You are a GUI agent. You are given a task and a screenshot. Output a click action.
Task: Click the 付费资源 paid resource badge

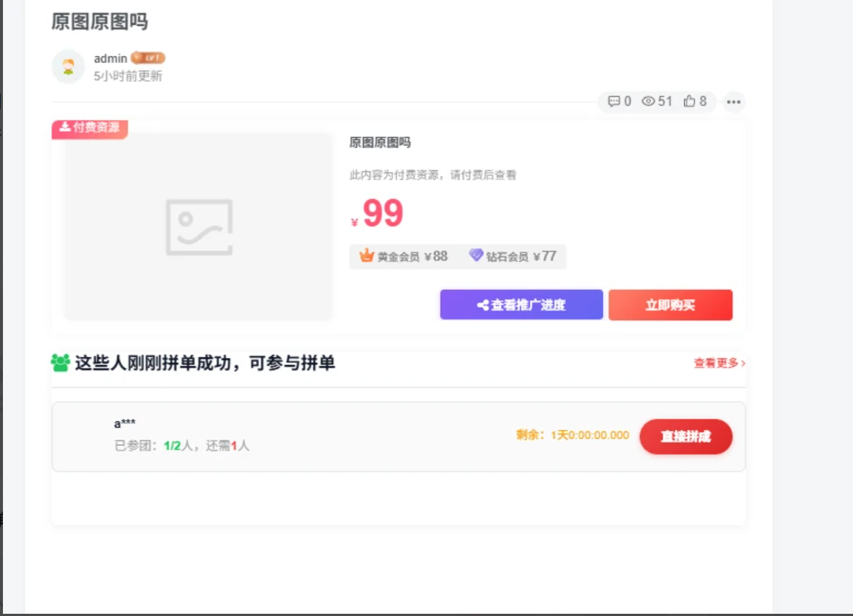(90, 128)
